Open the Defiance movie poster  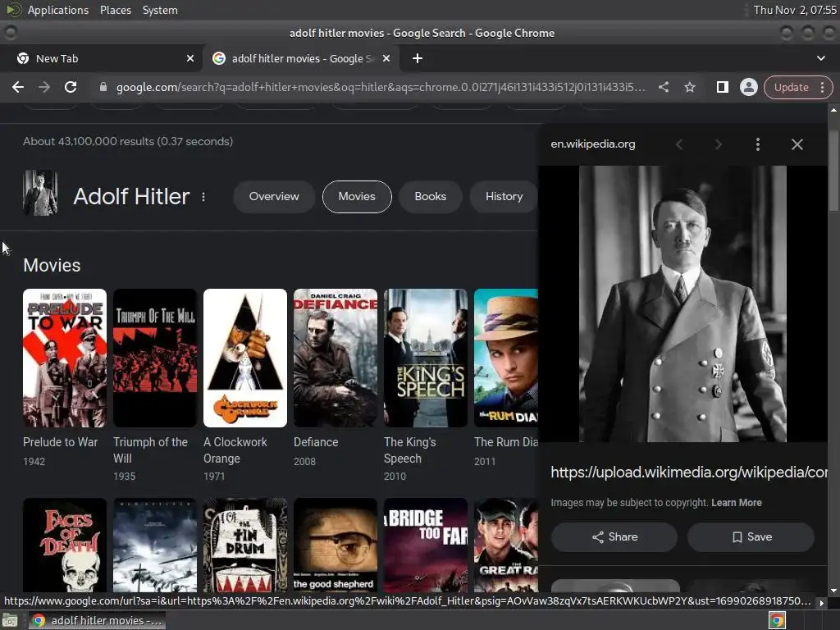(x=336, y=358)
